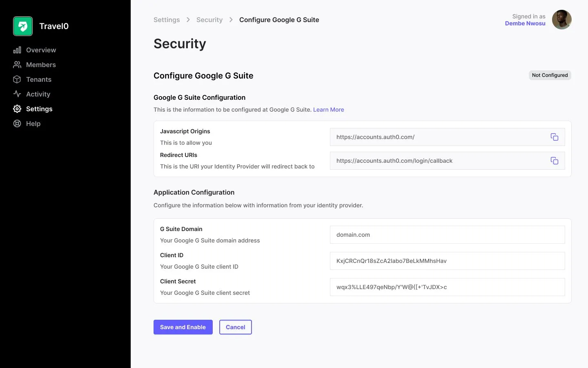
Task: Cancel the G Suite configuration
Action: pos(236,327)
